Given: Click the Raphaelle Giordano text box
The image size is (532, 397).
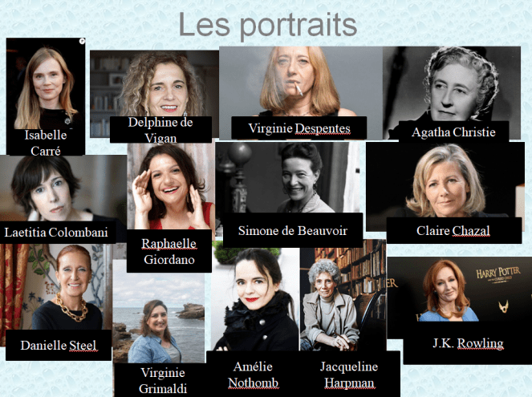Looking at the screenshot, I should point(169,251).
